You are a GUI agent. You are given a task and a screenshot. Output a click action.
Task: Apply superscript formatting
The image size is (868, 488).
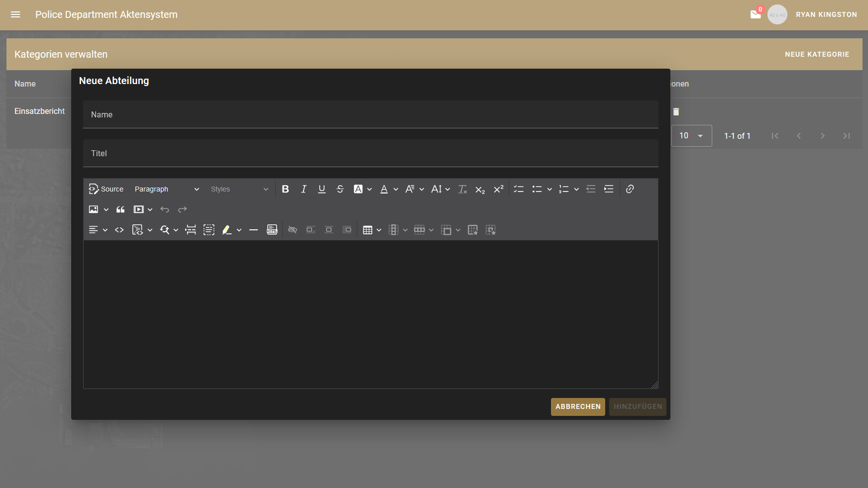tap(498, 189)
